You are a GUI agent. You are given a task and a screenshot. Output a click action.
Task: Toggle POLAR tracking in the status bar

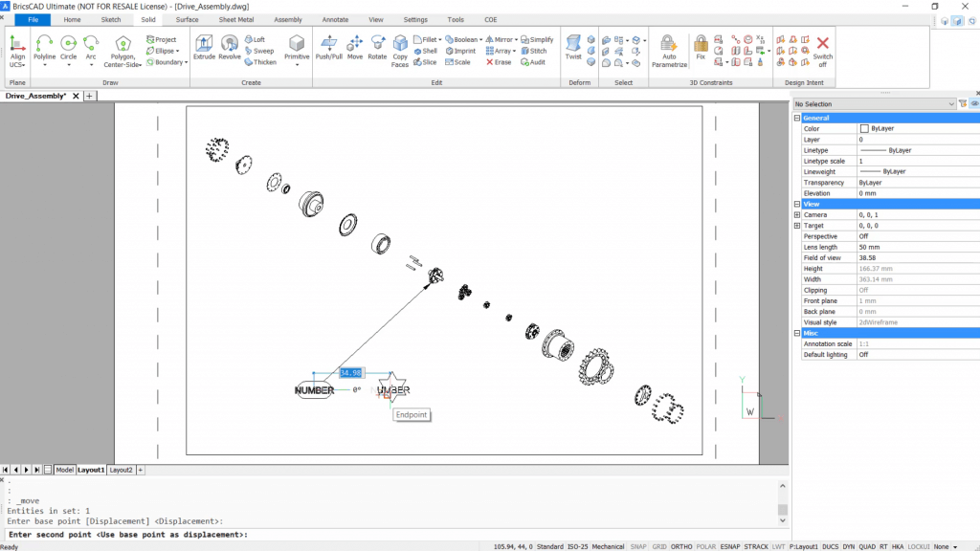pyautogui.click(x=705, y=546)
